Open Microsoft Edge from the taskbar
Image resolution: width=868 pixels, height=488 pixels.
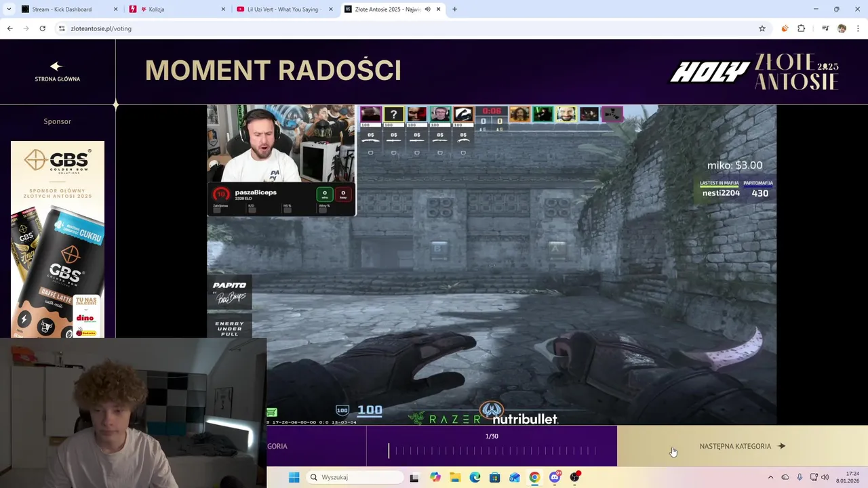point(475,477)
